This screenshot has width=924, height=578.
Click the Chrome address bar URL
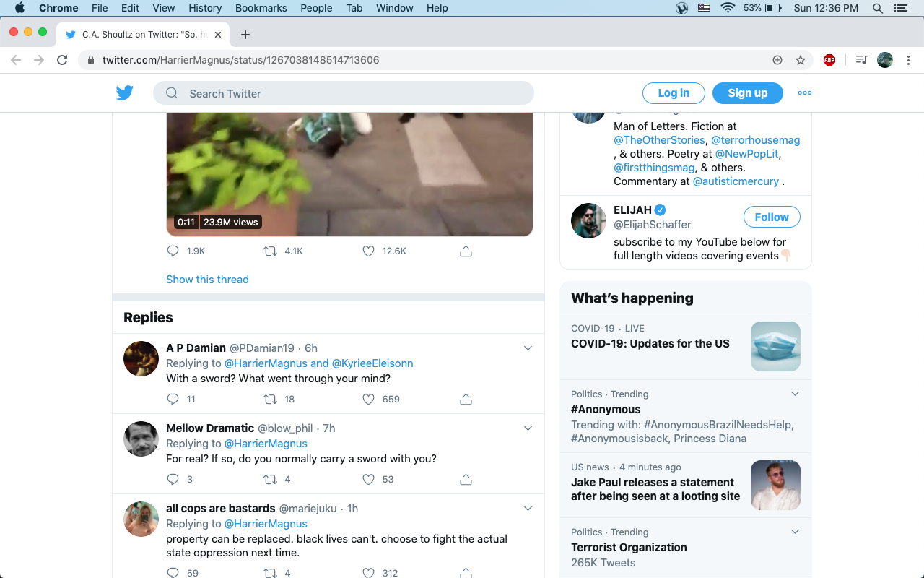tap(240, 60)
